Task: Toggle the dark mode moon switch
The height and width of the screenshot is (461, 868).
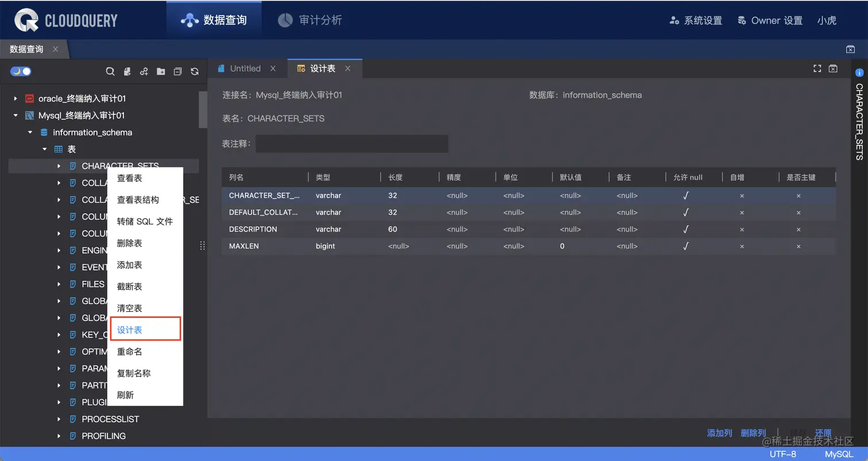Action: click(21, 71)
